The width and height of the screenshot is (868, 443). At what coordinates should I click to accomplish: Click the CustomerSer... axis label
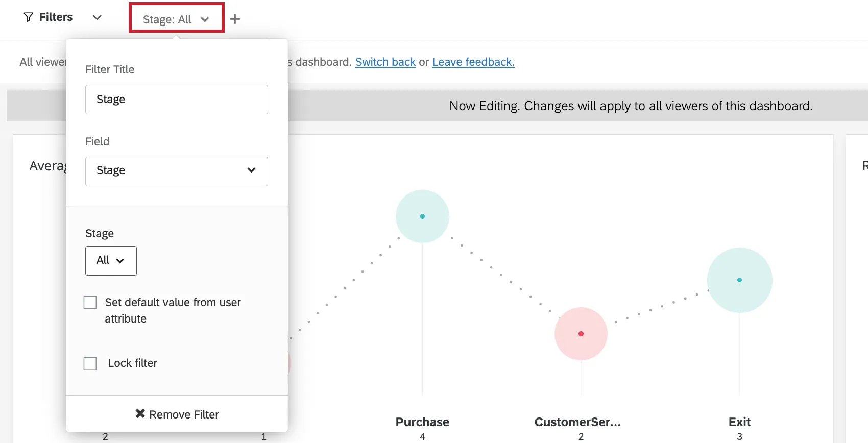[x=577, y=422]
